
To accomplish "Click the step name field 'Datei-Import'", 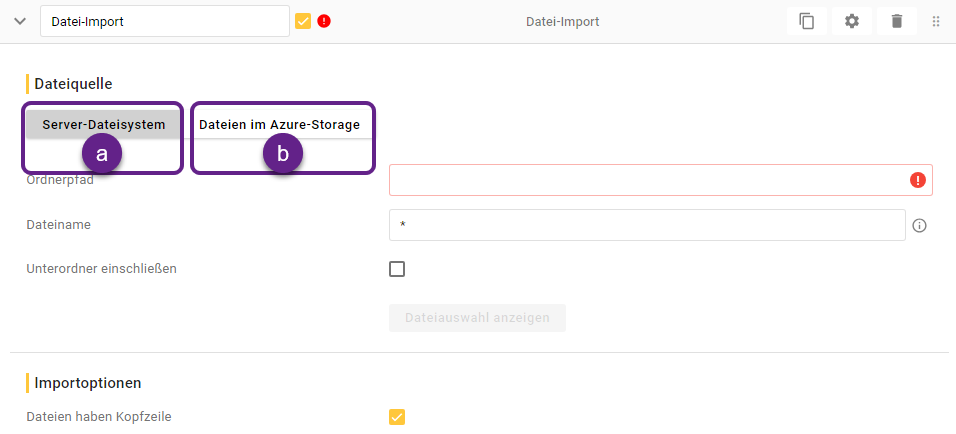I will [164, 21].
